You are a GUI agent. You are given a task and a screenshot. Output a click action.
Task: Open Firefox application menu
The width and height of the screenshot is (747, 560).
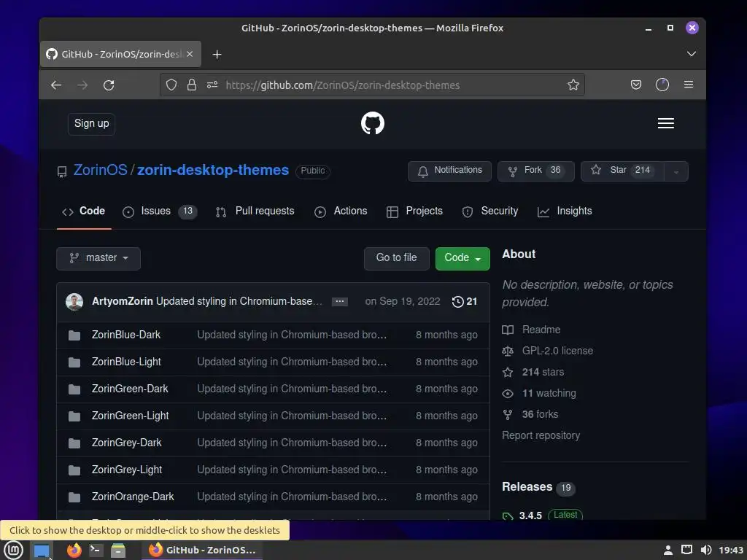click(x=689, y=85)
